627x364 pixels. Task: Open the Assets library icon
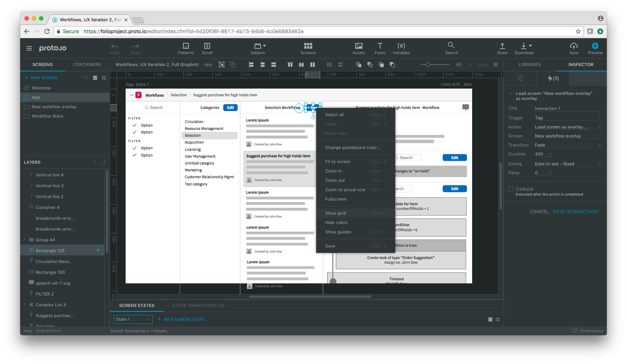pyautogui.click(x=359, y=46)
